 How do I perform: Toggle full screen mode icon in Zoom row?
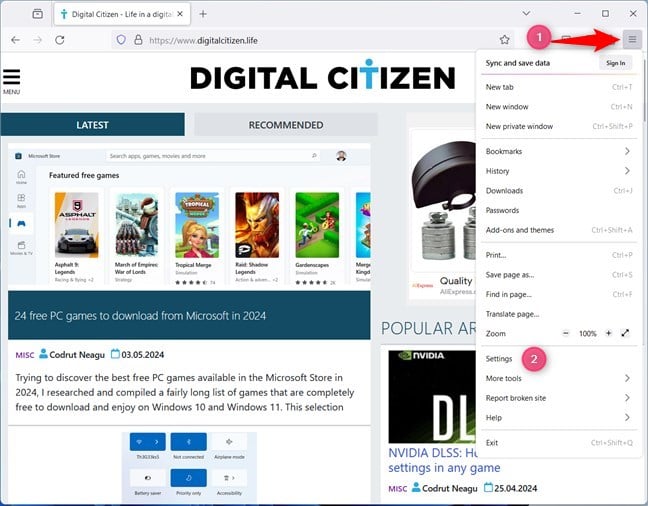point(625,333)
